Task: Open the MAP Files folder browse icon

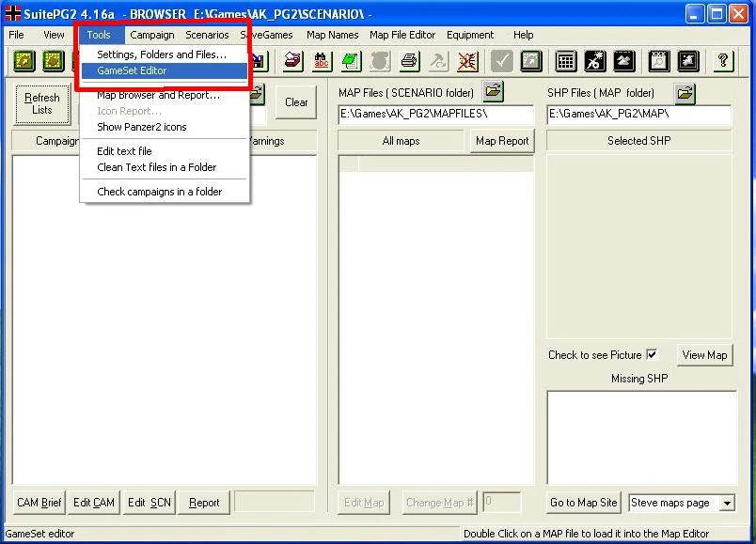Action: coord(493,91)
